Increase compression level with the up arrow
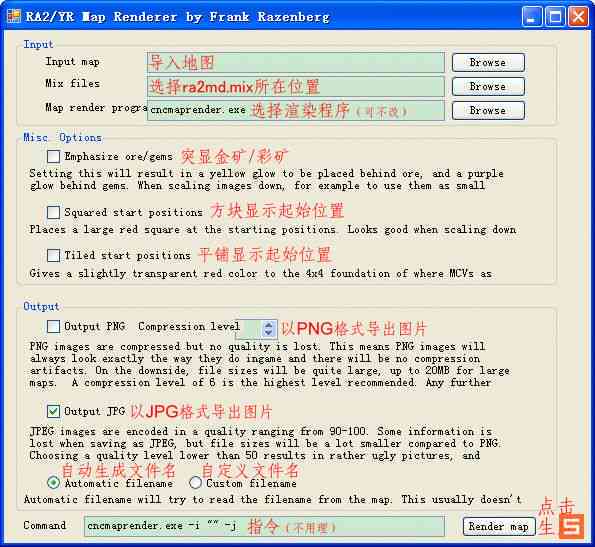This screenshot has width=595, height=547. (269, 325)
